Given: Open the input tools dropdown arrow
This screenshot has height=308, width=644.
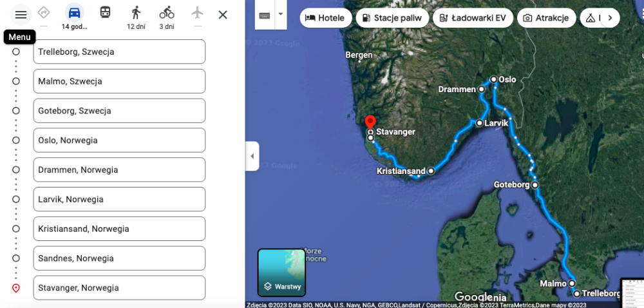Looking at the screenshot, I should point(281,14).
